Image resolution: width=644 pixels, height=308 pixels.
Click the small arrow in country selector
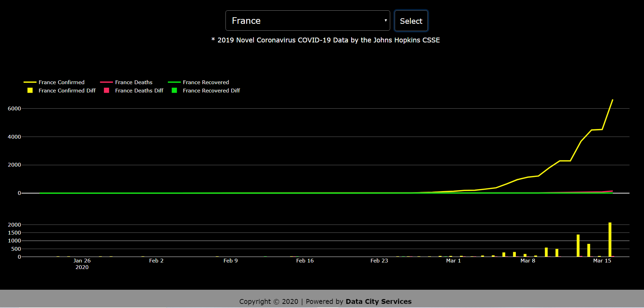pos(385,21)
